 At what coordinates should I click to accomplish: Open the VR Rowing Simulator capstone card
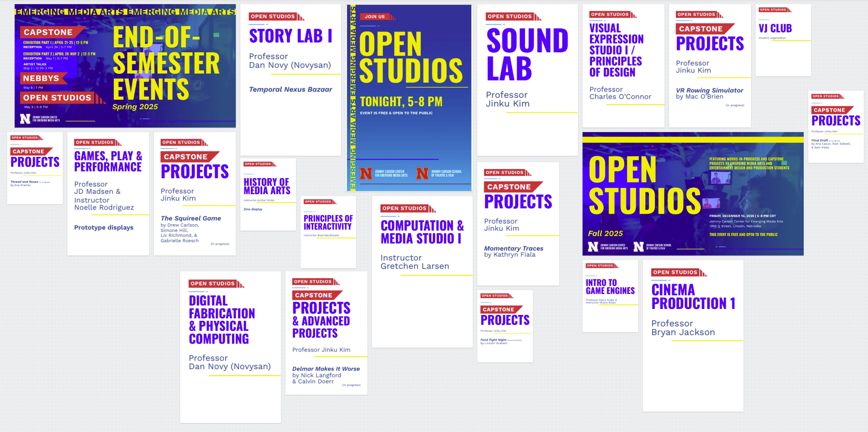tap(710, 66)
